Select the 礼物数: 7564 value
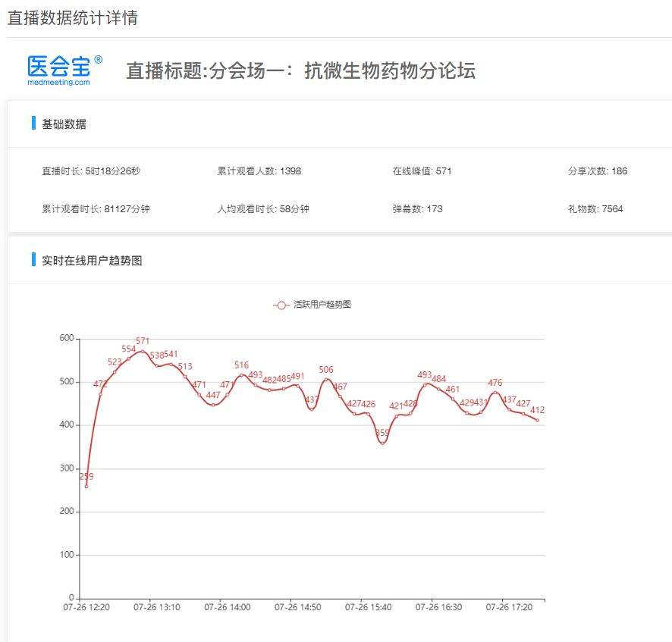The width and height of the screenshot is (672, 642). pos(595,209)
